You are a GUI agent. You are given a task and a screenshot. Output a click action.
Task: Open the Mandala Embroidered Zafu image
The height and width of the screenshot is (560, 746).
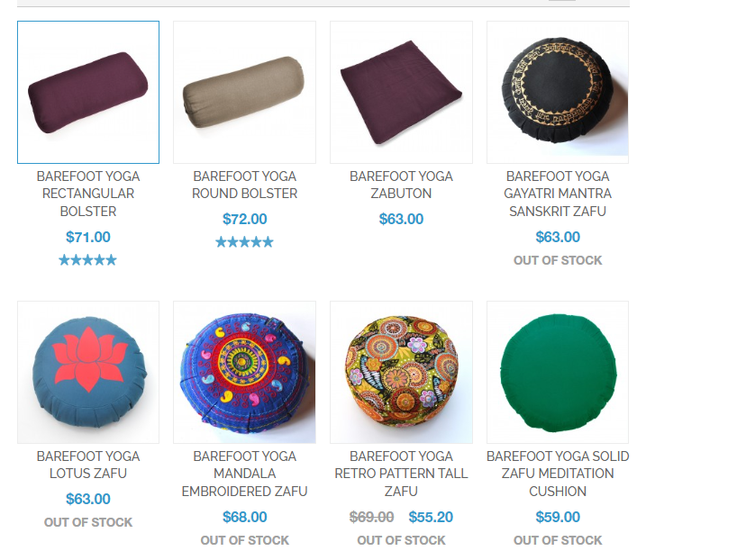tap(244, 372)
